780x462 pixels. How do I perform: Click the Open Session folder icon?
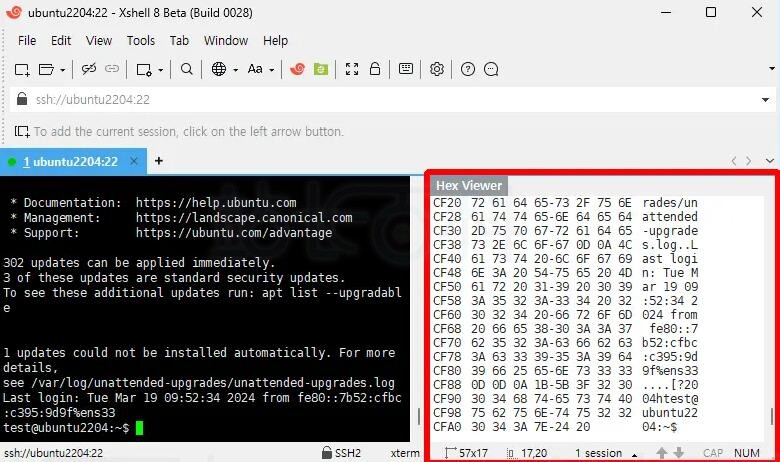46,70
